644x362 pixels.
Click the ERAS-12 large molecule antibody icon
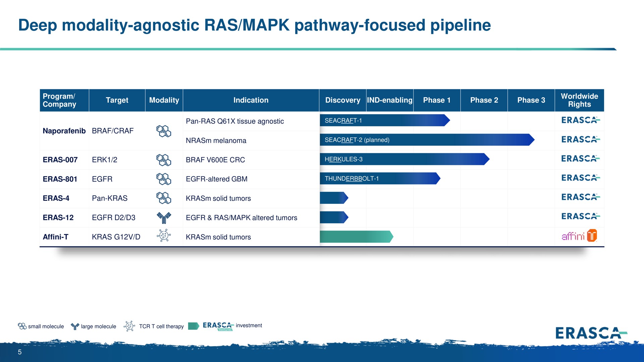(x=164, y=218)
